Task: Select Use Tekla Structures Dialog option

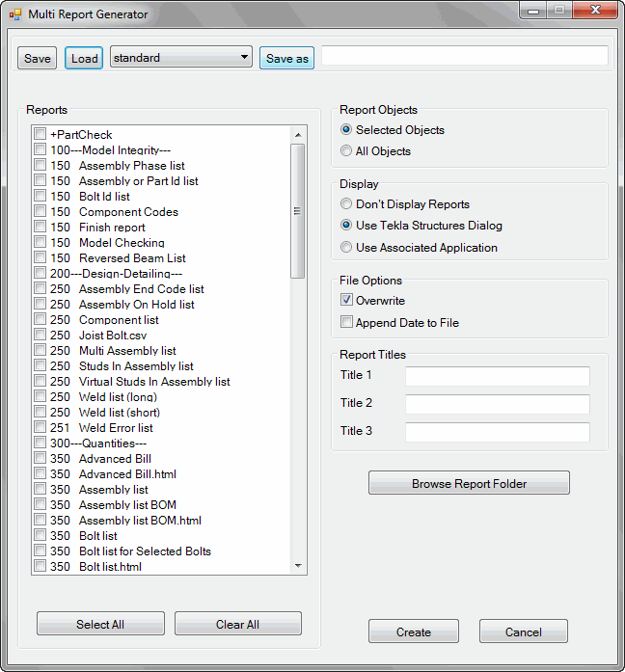Action: click(x=346, y=225)
